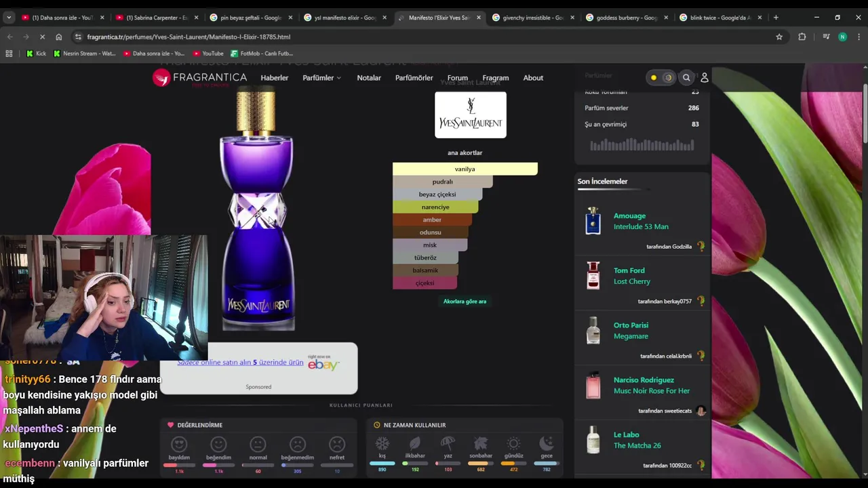This screenshot has width=868, height=488.
Task: Select the 'gece' moon icon
Action: coord(547,443)
